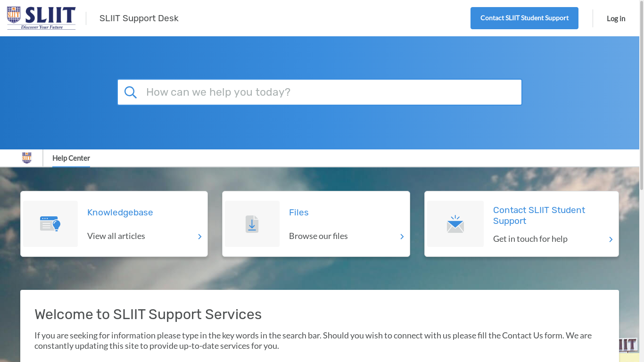Click 'Get in touch for help' text
Viewport: 644px width, 362px height.
click(530, 239)
